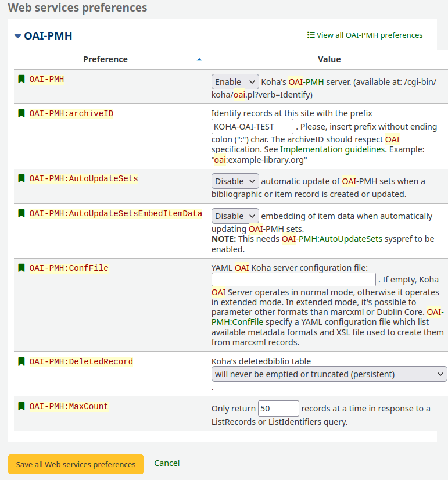Click the bookmark icon beside OAI-PMH:DeletedRecord
Viewport: 448px width, 480px height.
(21, 361)
